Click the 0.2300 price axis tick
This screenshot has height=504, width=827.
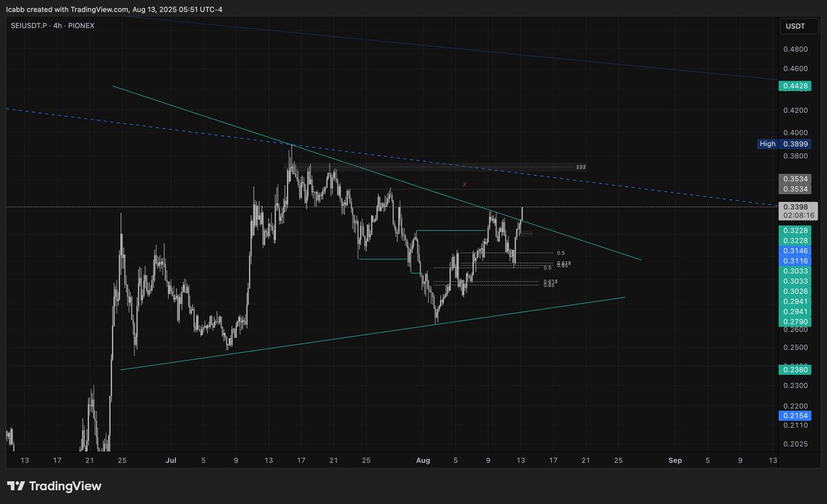[x=795, y=387]
